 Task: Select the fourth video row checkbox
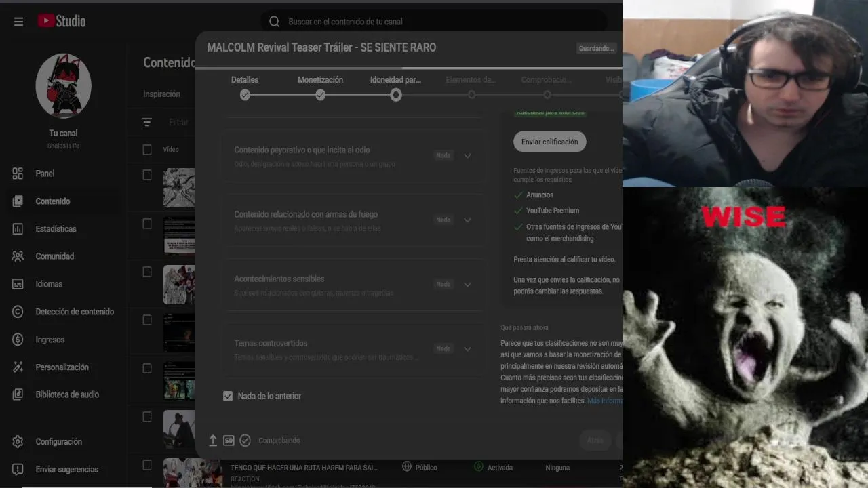tap(147, 320)
